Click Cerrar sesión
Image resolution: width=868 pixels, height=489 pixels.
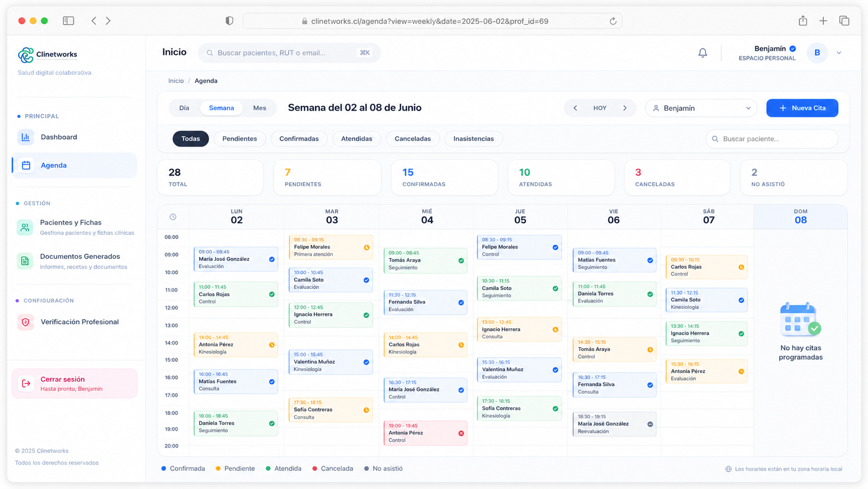click(74, 384)
